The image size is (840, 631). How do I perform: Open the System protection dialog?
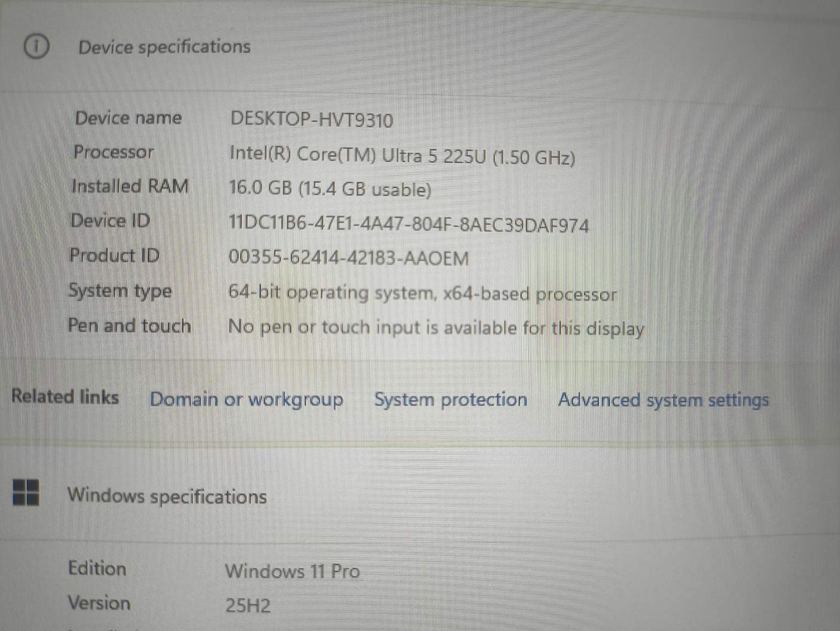[450, 399]
